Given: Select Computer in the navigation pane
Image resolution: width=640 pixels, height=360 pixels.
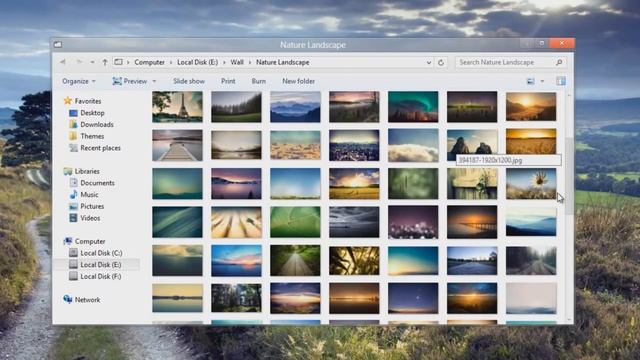Looking at the screenshot, I should (x=90, y=241).
